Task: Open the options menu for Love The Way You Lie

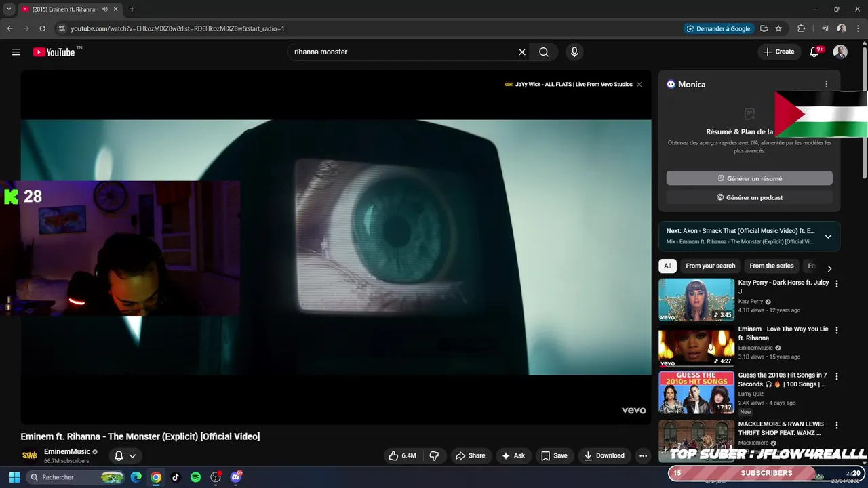Action: pyautogui.click(x=836, y=330)
